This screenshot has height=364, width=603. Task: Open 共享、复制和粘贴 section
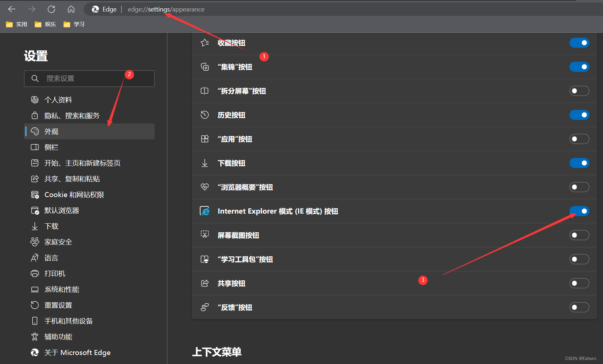pyautogui.click(x=89, y=179)
